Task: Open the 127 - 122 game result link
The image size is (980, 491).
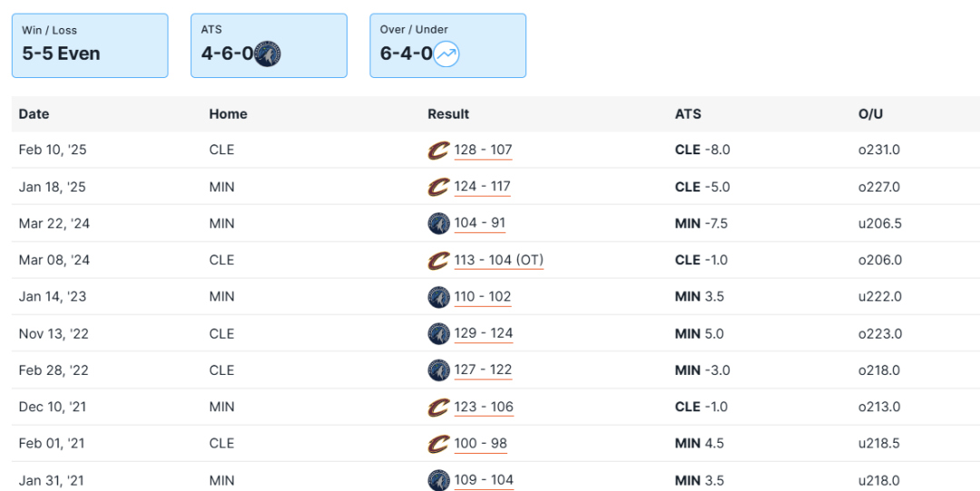Action: pos(484,369)
